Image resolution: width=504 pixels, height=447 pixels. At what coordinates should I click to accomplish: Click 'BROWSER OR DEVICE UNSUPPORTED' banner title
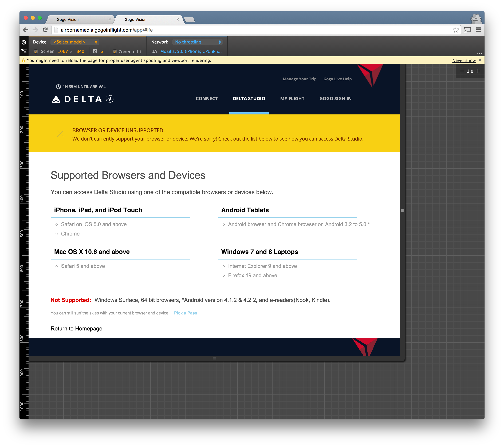click(118, 130)
